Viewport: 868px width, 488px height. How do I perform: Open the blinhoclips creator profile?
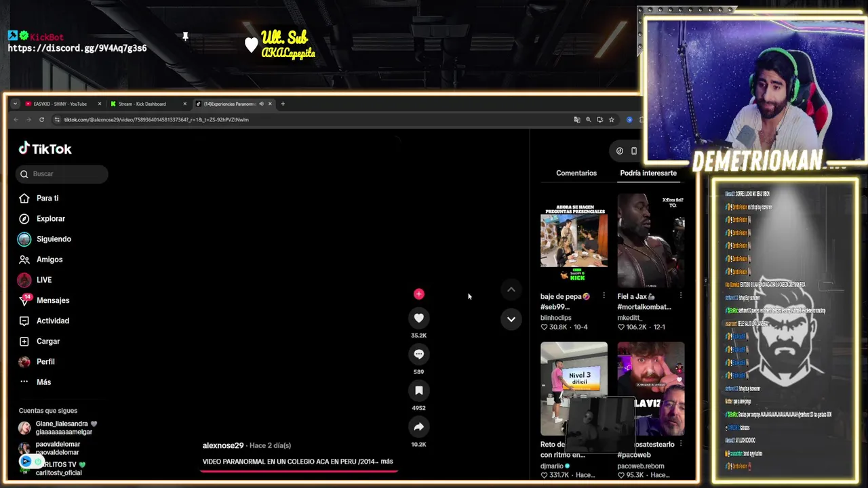click(556, 317)
